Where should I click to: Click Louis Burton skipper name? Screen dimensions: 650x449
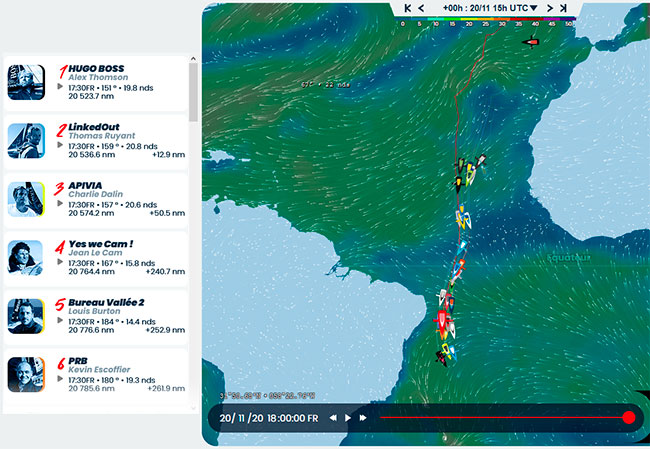tap(95, 311)
